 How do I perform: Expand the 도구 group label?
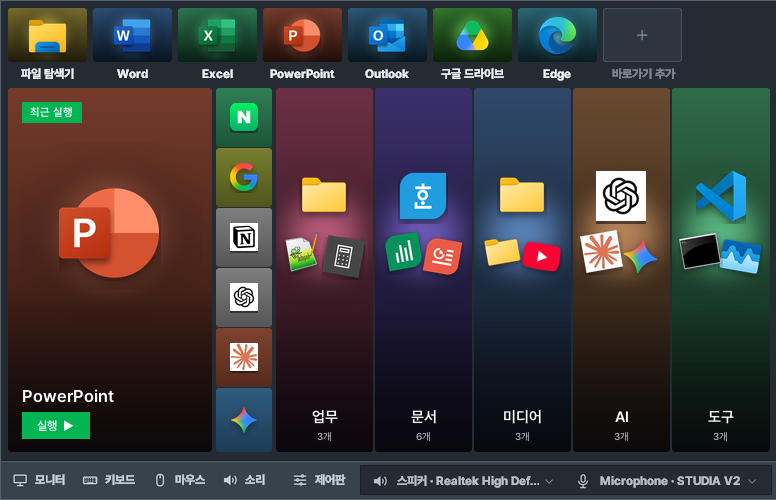tap(721, 417)
